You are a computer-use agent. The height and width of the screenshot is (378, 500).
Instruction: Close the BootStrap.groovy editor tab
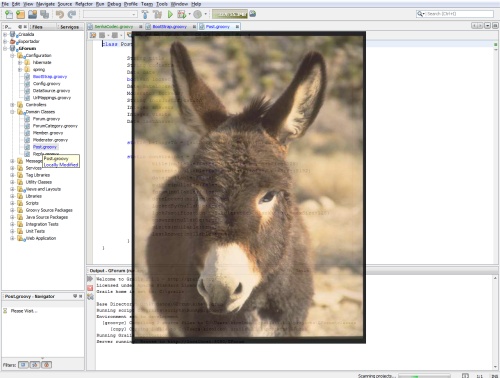pos(194,27)
